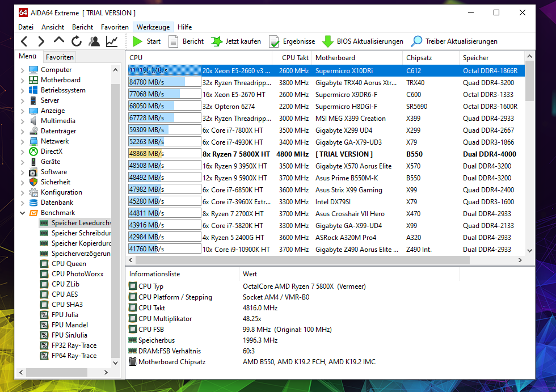Viewport: 556px width, 392px height.
Task: Expand the Netzwerk tree node
Action: [x=22, y=142]
